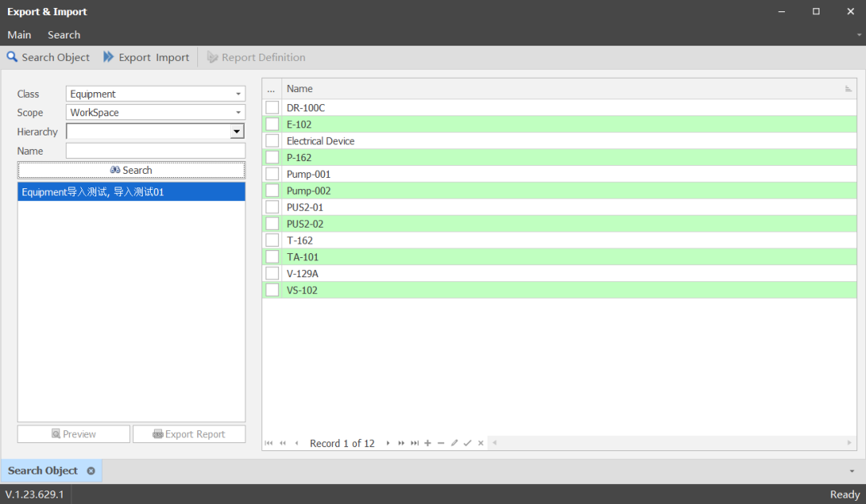866x504 pixels.
Task: Expand the Hierarchy dropdown arrow
Action: 237,131
